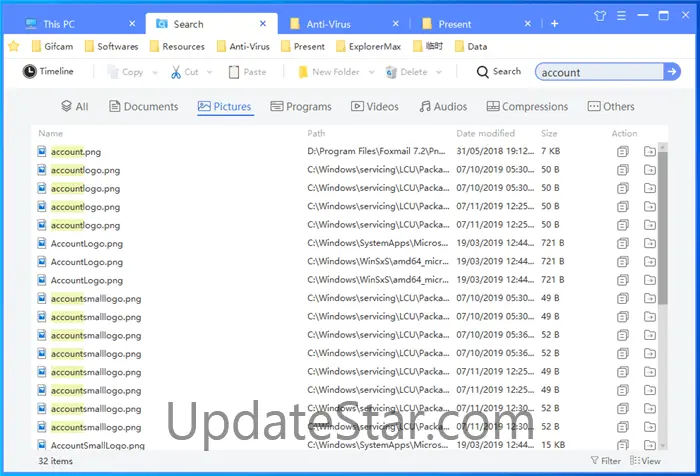Click the Delete trash button

pyautogui.click(x=406, y=72)
